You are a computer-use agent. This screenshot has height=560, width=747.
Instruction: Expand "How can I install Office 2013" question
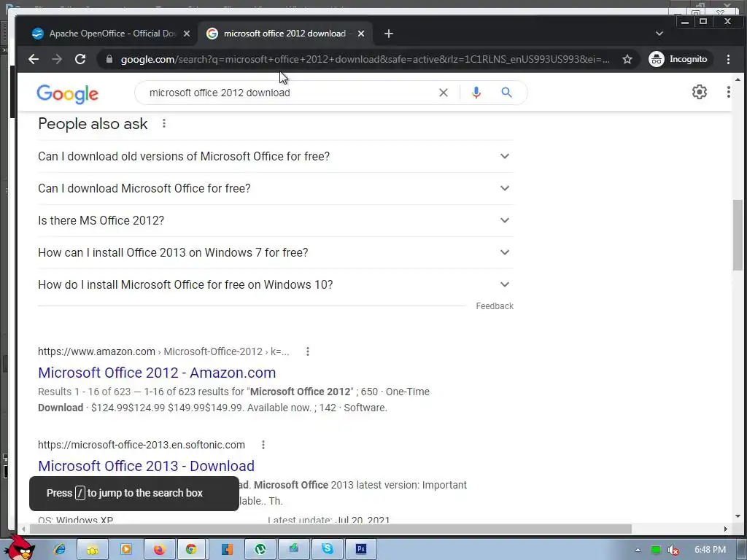tap(275, 252)
